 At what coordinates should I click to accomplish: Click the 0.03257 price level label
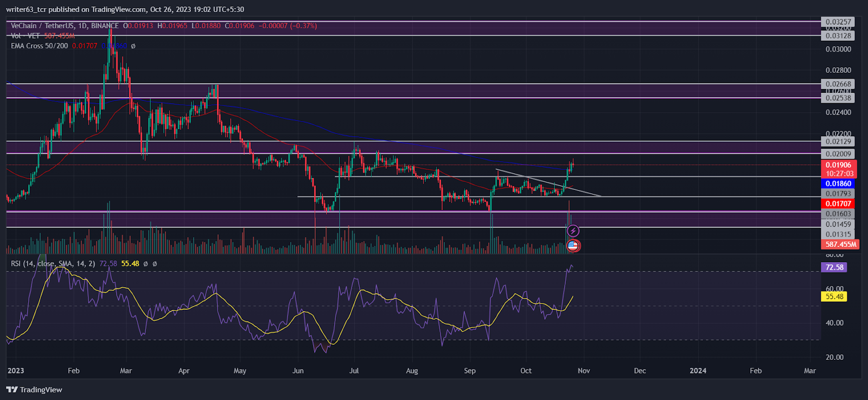[839, 22]
